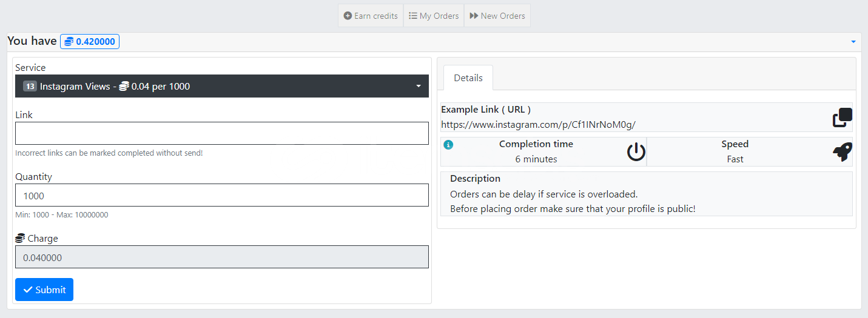
Task: Click the coins icon inside the Service selector
Action: click(124, 87)
